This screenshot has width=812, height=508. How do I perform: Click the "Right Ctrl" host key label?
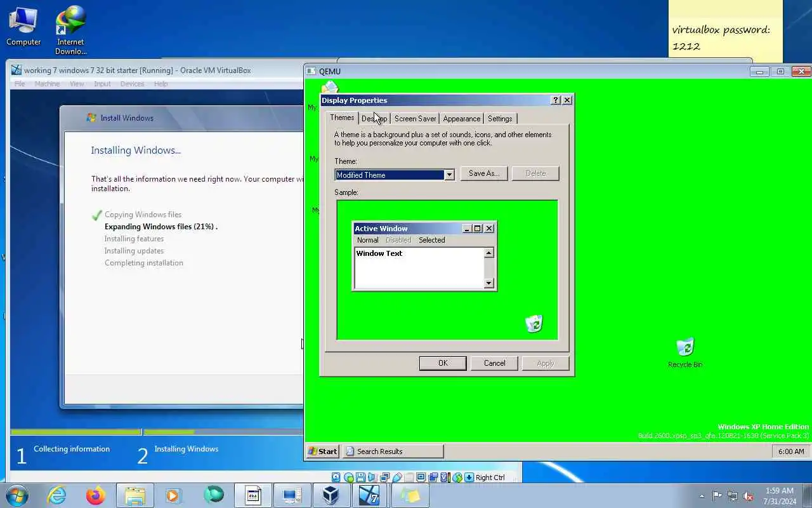(x=490, y=478)
